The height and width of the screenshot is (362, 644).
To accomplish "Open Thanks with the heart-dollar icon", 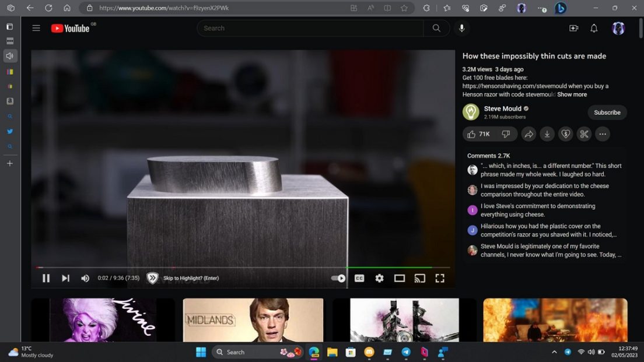I will [x=565, y=134].
